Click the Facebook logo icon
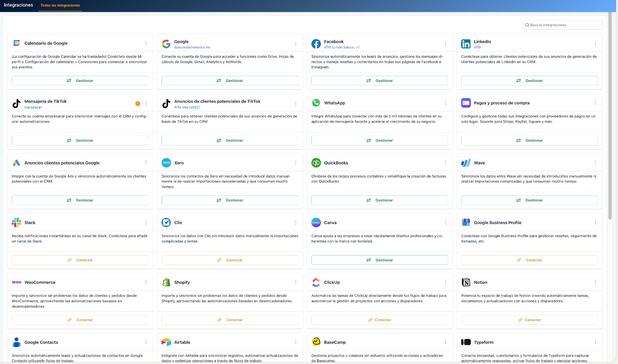618x364 pixels. (316, 44)
